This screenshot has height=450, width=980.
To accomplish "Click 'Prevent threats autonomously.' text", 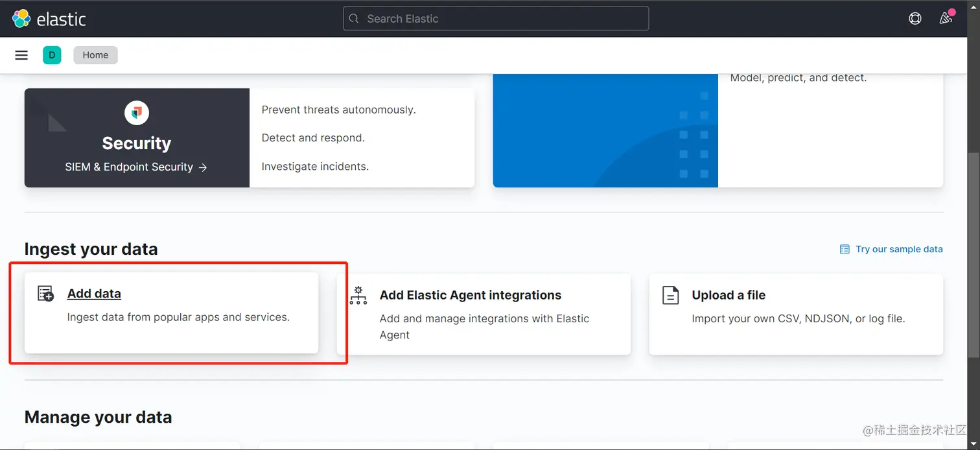I will click(339, 110).
